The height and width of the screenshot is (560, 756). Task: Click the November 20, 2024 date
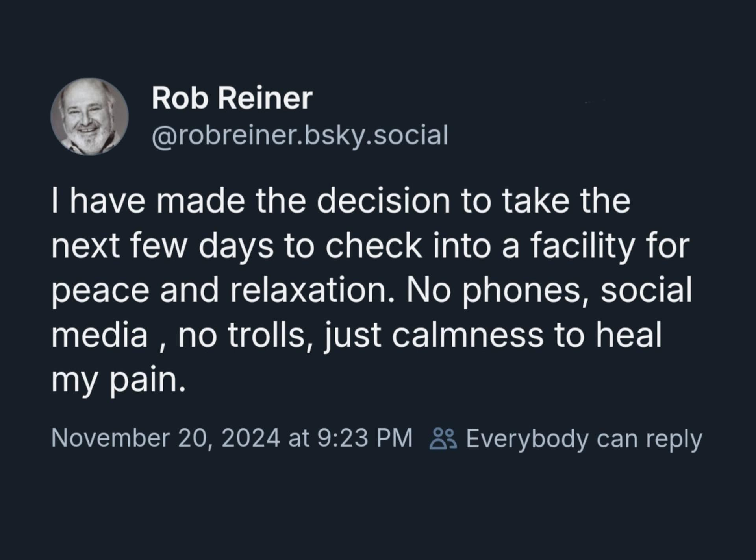[x=165, y=438]
